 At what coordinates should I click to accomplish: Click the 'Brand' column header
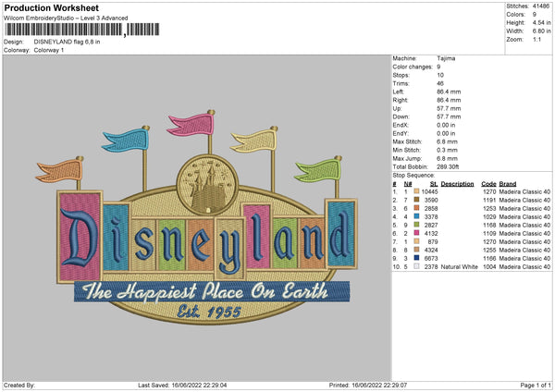(508, 184)
